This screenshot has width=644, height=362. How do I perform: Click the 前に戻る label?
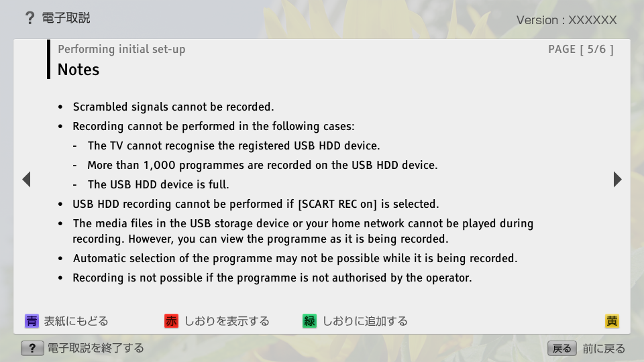pos(604,349)
